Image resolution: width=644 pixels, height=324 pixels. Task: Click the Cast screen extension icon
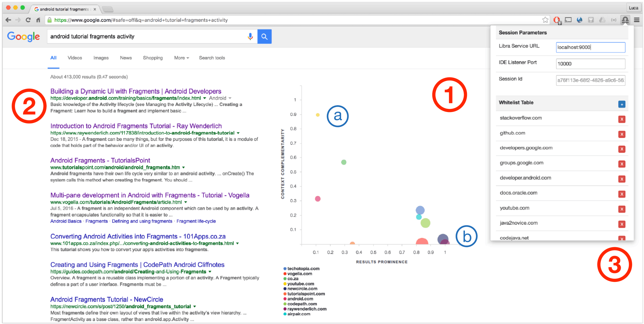coord(568,20)
